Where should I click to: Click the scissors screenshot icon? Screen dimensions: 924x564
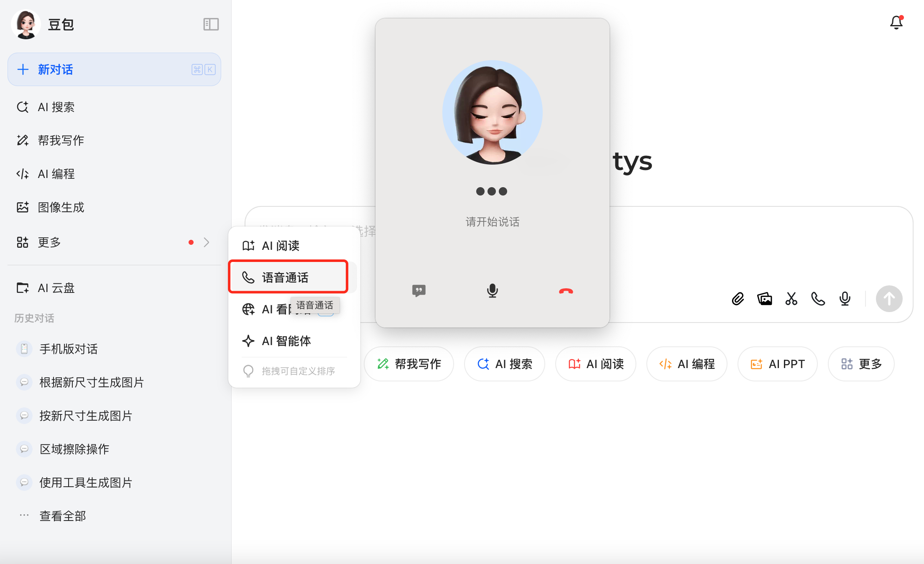(791, 299)
